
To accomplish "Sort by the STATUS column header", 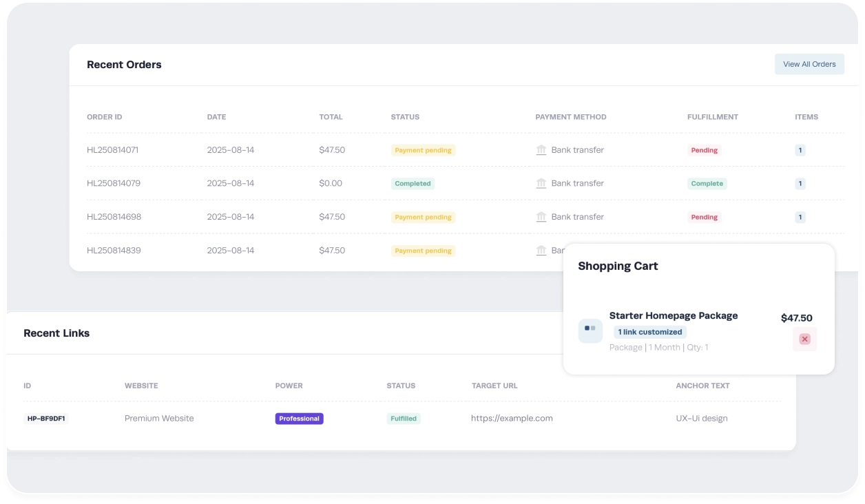I will click(x=405, y=117).
